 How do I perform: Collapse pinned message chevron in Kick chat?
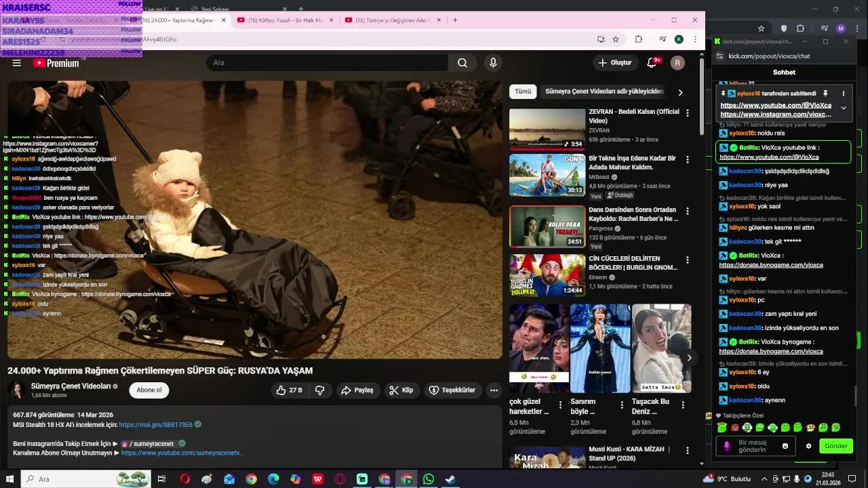[x=844, y=108]
